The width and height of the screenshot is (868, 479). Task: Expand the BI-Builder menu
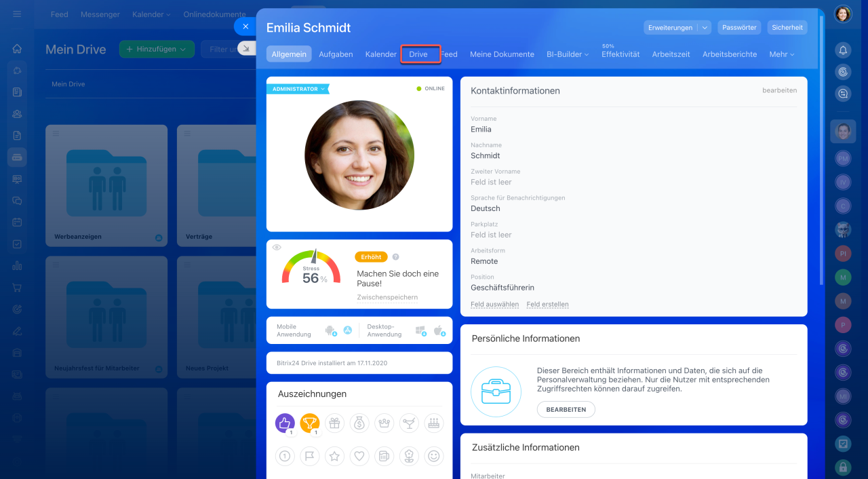click(x=568, y=54)
